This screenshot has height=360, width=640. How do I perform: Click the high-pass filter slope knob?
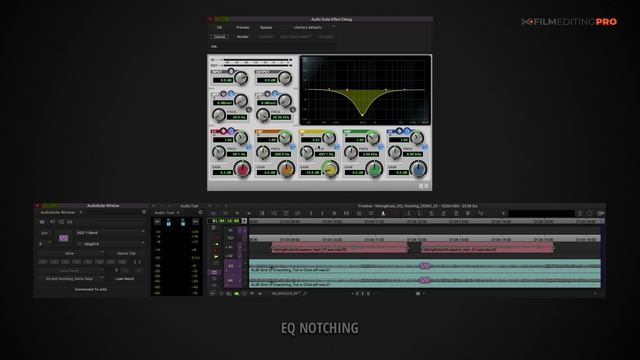tap(241, 100)
